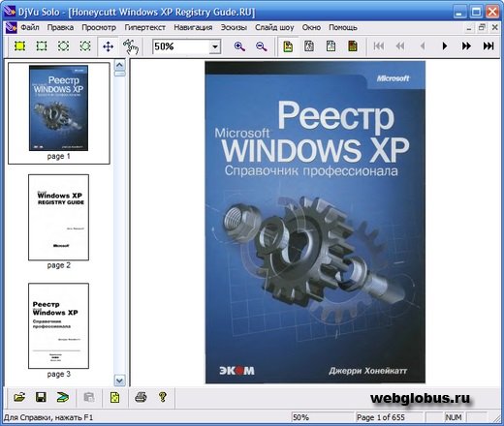This screenshot has width=504, height=426.
Task: Open the zoom level dropdown arrow
Action: click(215, 46)
